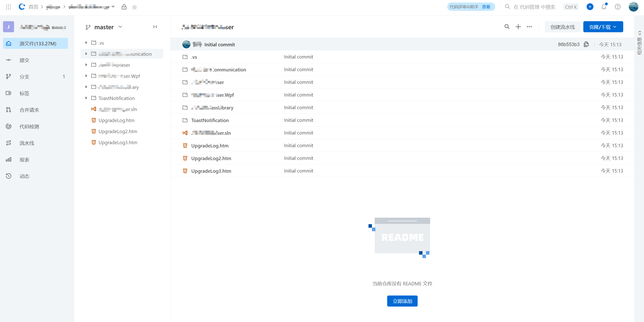
Task: Open the notifications bell
Action: [604, 7]
